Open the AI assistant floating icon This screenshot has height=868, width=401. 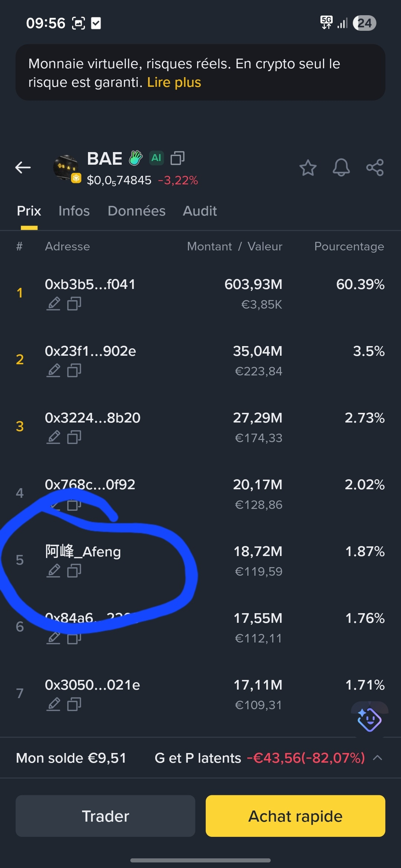point(369,720)
